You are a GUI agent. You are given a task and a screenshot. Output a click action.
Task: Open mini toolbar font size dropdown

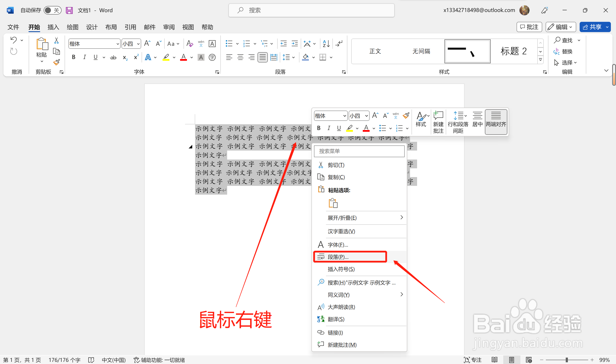366,116
